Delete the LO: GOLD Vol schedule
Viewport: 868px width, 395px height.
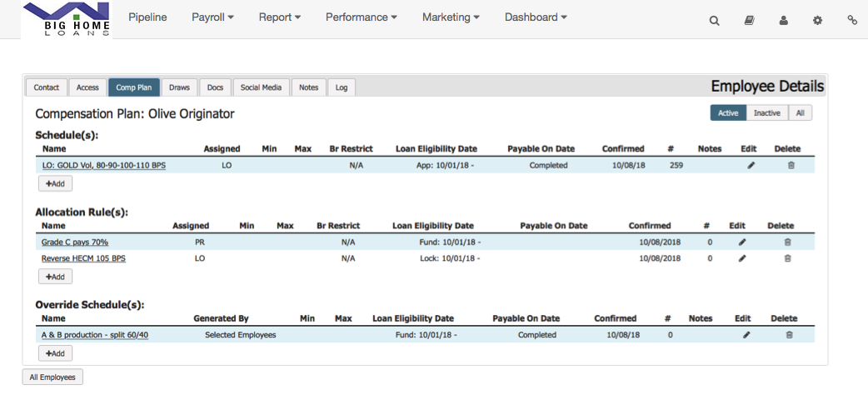[x=791, y=165]
